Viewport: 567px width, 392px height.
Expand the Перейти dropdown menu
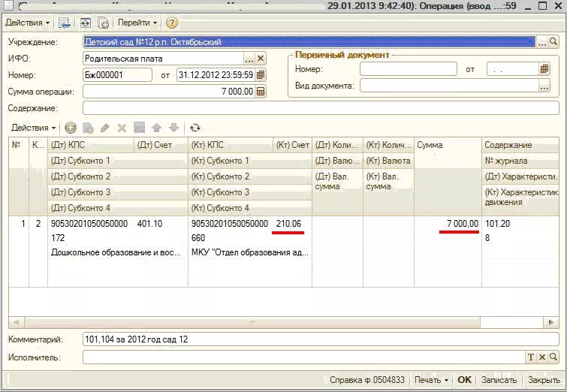coord(137,23)
